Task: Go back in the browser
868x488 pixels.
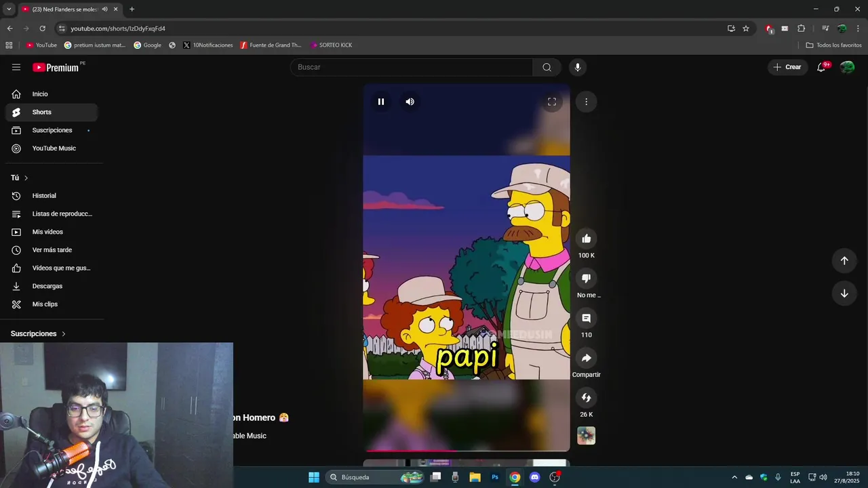Action: pos(9,28)
